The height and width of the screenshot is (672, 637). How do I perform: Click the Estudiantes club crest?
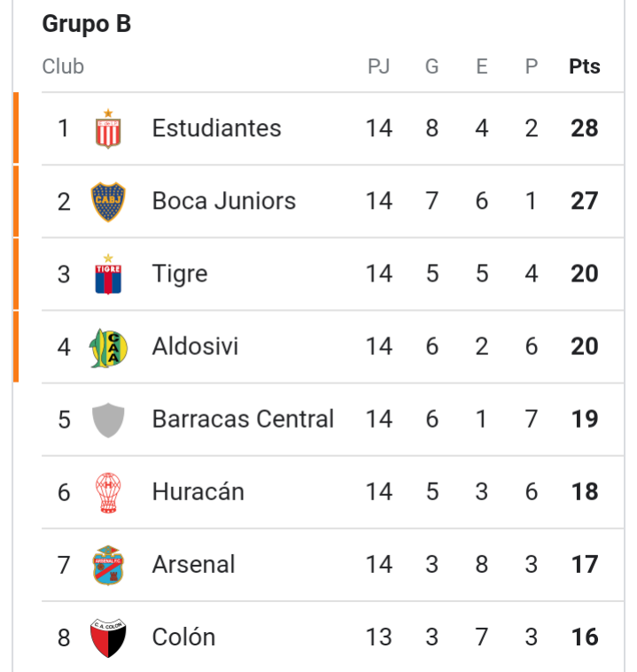108,128
